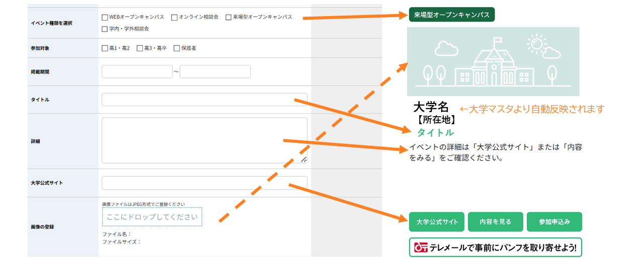Click the テレメール pamphlet request banner
The height and width of the screenshot is (260, 644).
point(495,247)
